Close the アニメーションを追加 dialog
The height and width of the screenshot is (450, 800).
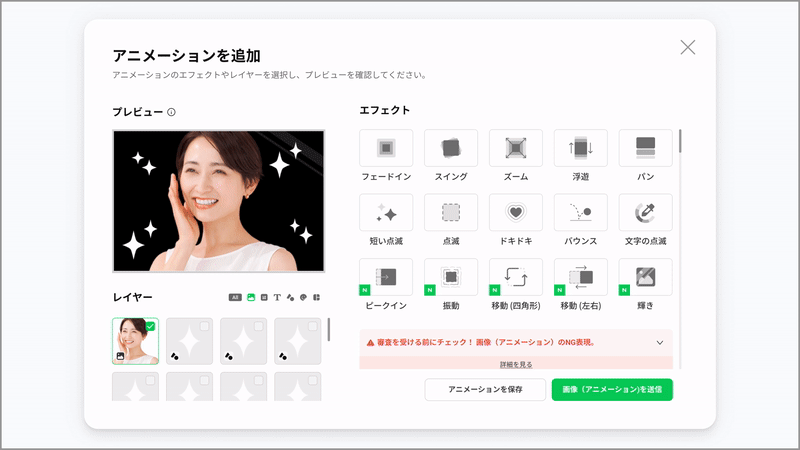pyautogui.click(x=688, y=47)
